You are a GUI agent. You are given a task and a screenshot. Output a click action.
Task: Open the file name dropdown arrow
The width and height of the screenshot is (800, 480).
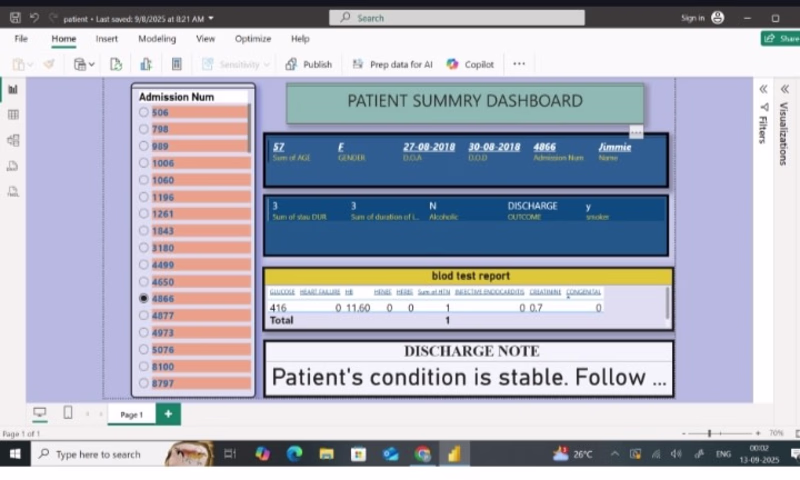211,18
